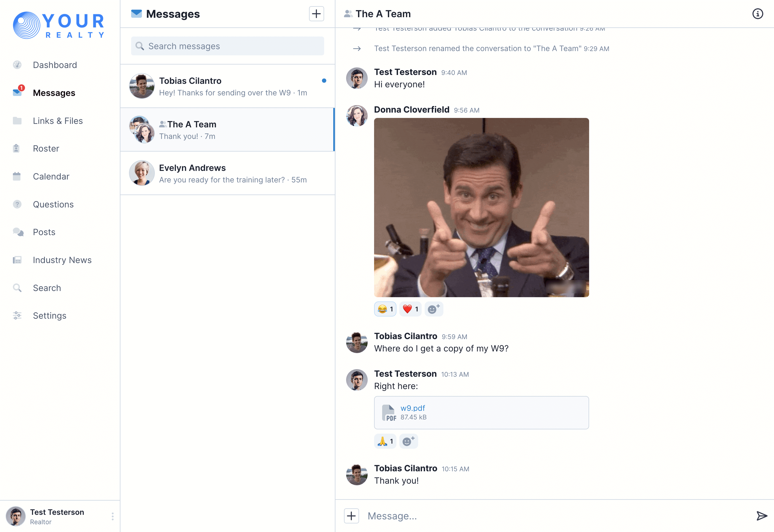
Task: Open user options menu next to Test Testerson
Action: coord(113,516)
